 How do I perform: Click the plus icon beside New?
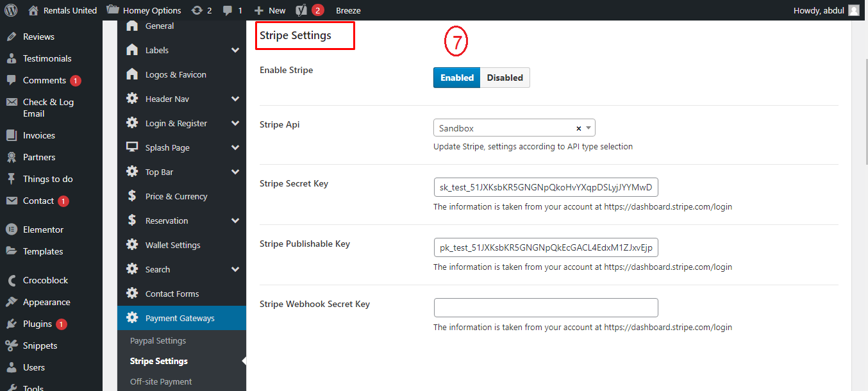point(259,10)
